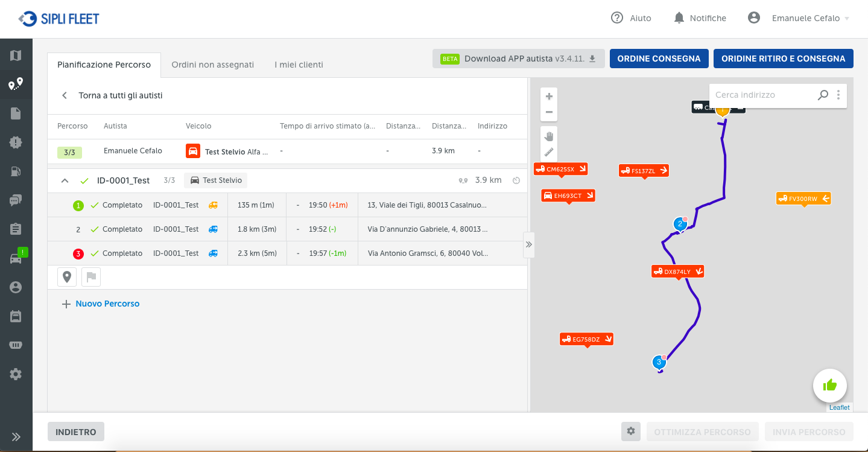The image size is (868, 452).
Task: Select the vehicles icon with green notification badge
Action: point(15,258)
